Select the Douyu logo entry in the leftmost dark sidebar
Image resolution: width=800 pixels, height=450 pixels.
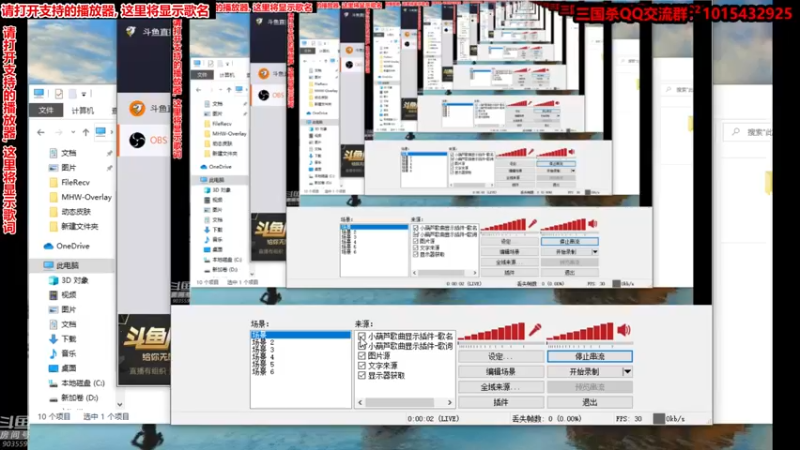[x=137, y=109]
